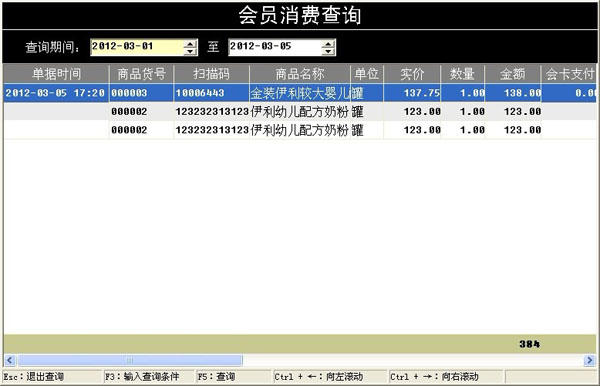Click the horizontal scrollbar left arrow
This screenshot has width=600, height=386.
(10, 360)
